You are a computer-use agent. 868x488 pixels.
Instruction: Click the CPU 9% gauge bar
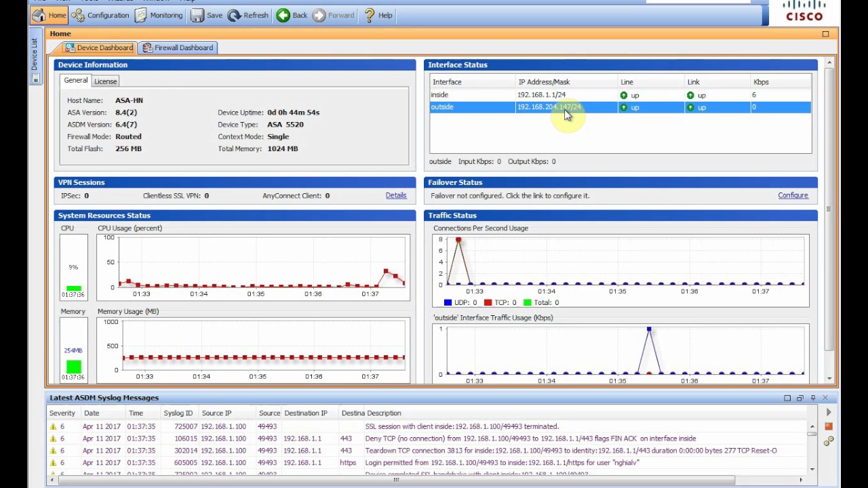[x=73, y=267]
